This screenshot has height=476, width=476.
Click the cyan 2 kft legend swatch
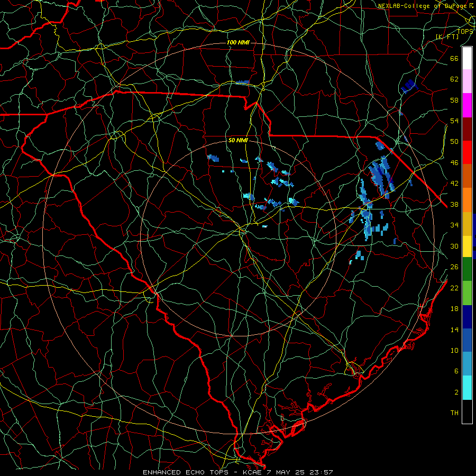coord(467,388)
